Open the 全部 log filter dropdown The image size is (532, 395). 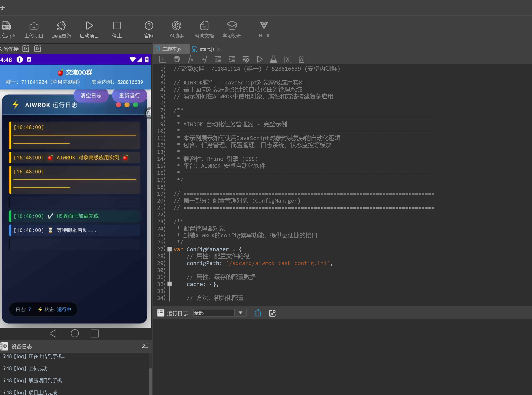pyautogui.click(x=220, y=313)
